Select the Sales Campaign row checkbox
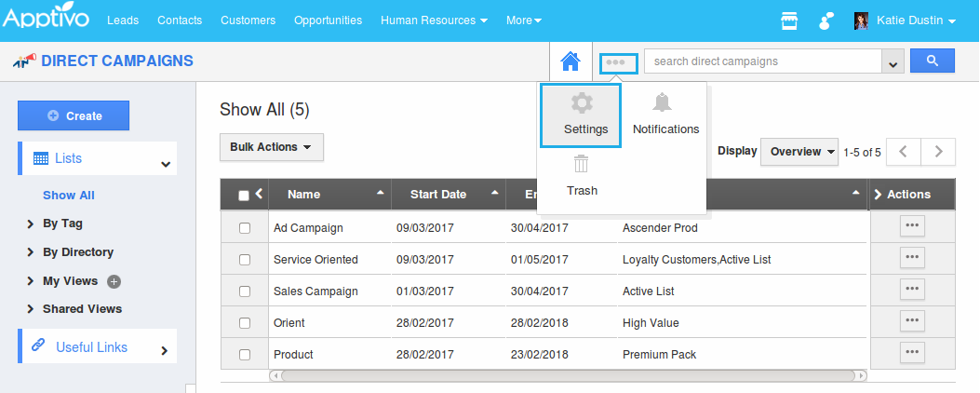This screenshot has width=980, height=393. click(245, 291)
